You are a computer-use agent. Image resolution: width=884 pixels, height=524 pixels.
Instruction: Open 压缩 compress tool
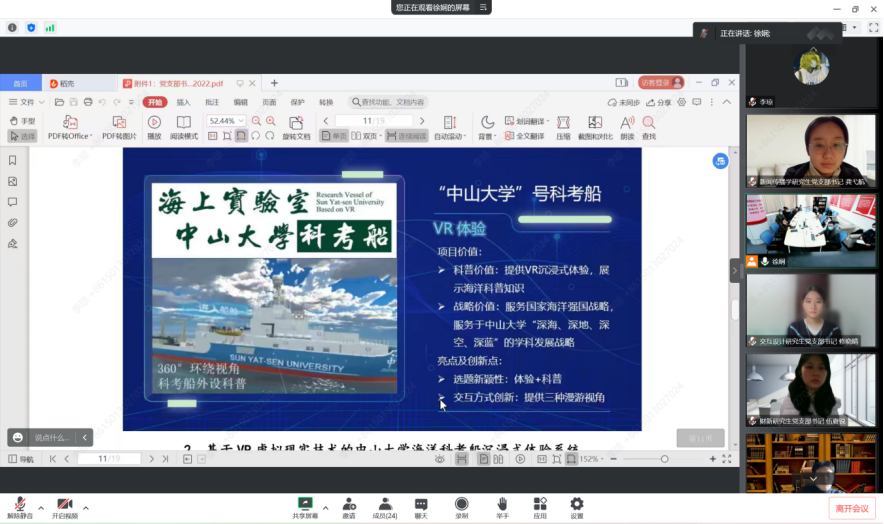coord(563,127)
